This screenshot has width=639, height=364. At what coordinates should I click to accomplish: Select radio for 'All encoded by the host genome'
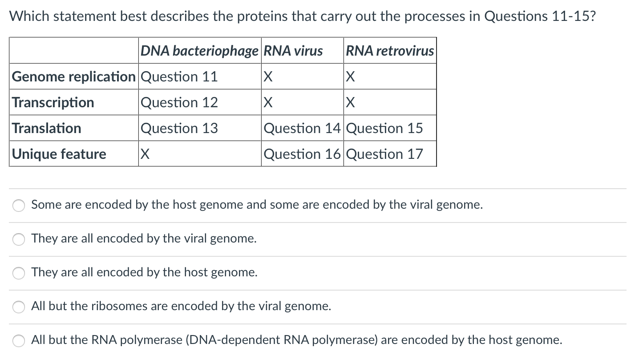coord(19,273)
